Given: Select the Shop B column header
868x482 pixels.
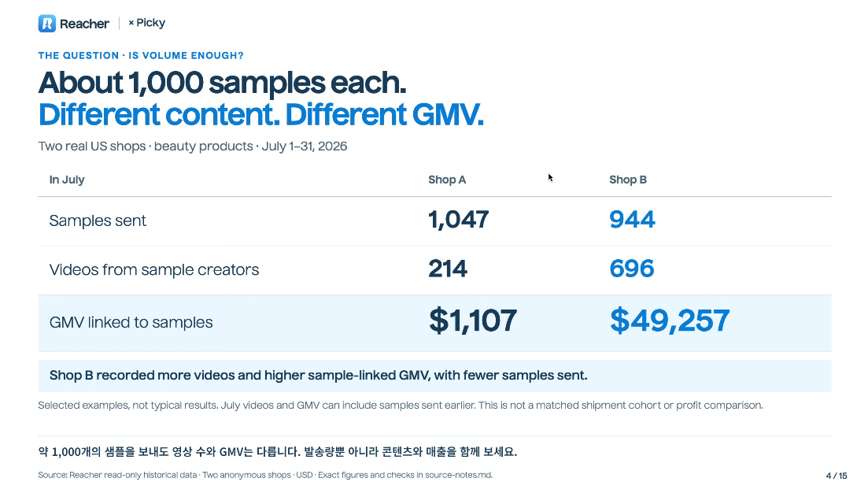Looking at the screenshot, I should click(628, 180).
